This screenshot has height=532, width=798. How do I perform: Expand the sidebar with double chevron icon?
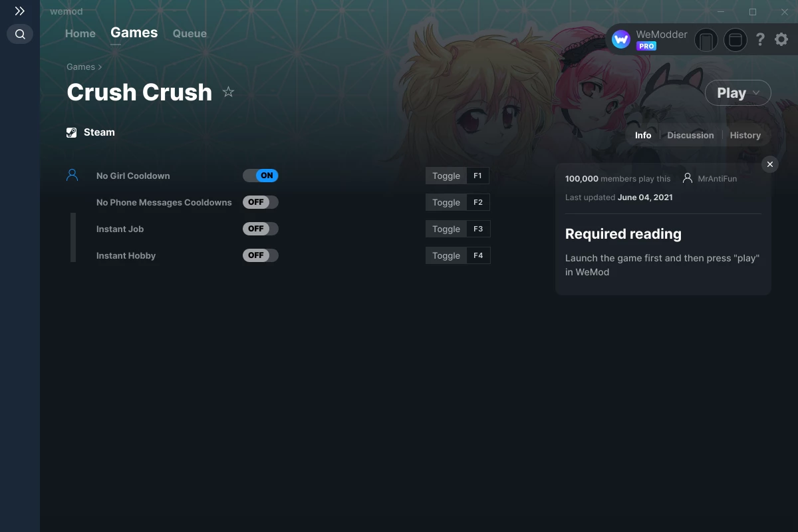tap(20, 11)
